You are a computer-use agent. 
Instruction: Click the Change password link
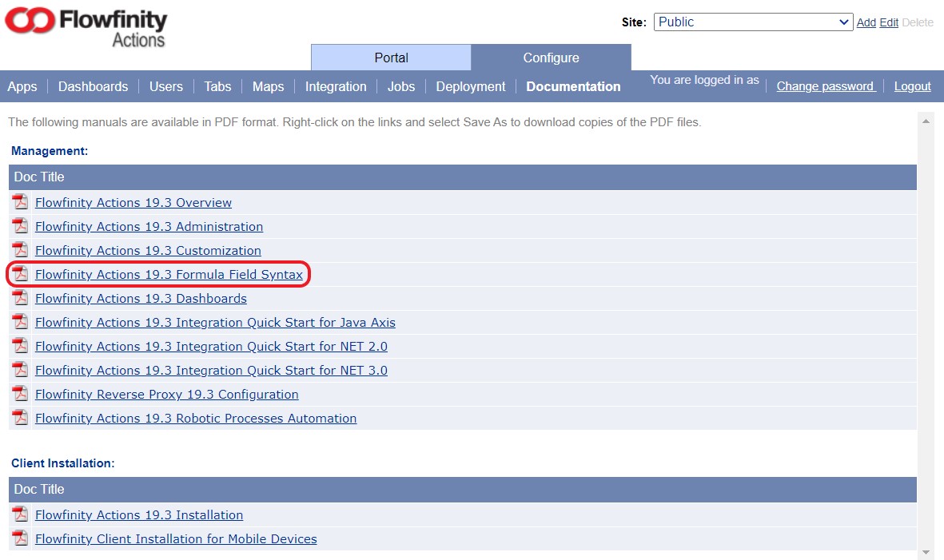(826, 86)
